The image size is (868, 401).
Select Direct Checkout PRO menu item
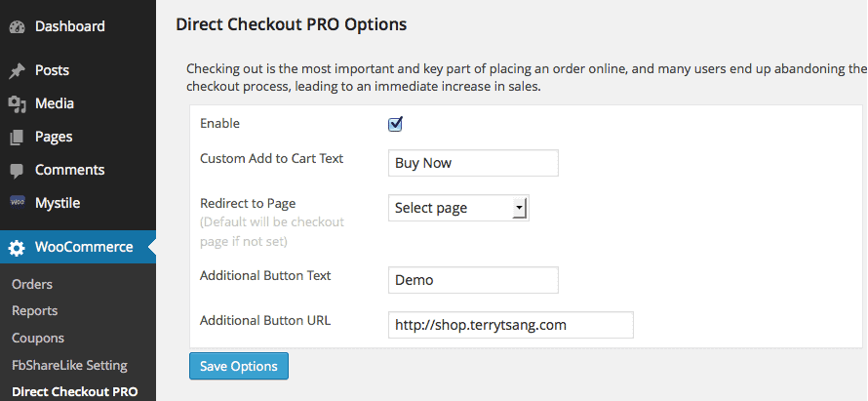click(x=74, y=391)
